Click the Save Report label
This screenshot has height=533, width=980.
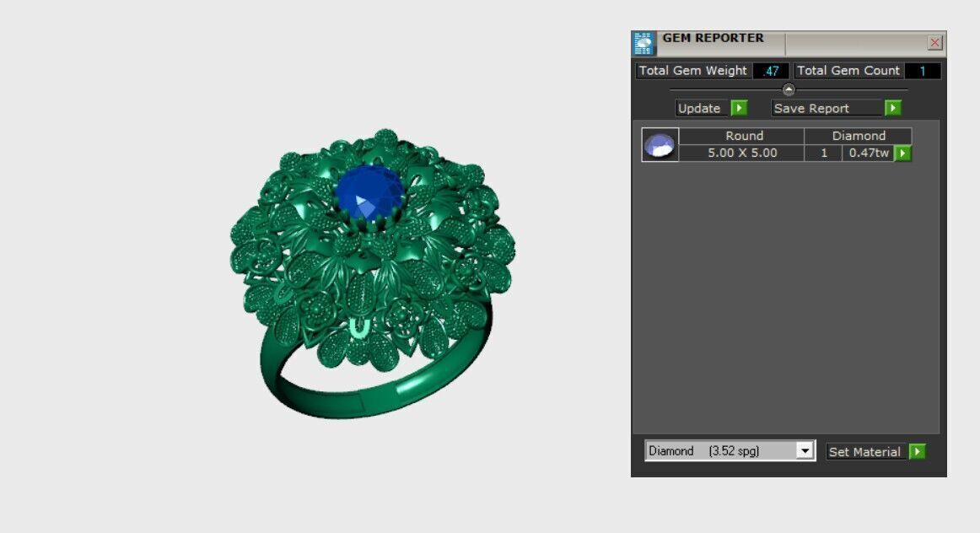coord(827,108)
